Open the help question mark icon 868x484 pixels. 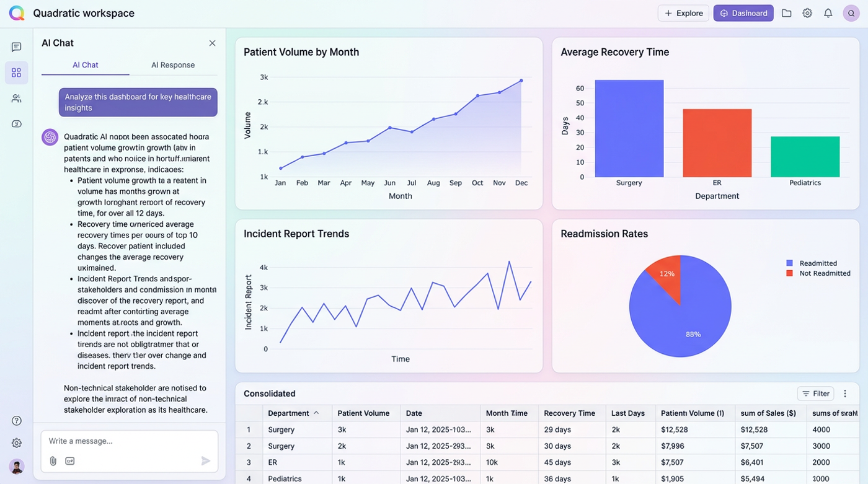[x=16, y=420]
